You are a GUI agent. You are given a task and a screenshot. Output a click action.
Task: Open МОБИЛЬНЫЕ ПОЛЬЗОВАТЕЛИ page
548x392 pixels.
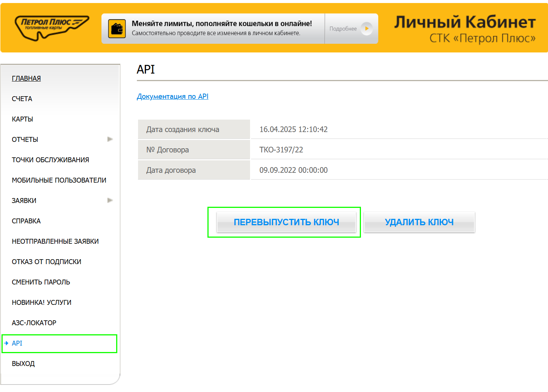pos(59,180)
